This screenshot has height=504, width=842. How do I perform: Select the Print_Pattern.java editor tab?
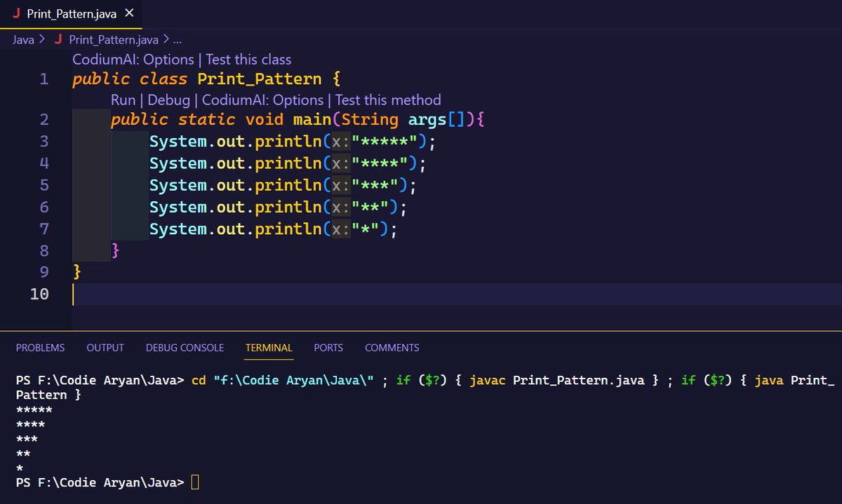(x=70, y=13)
